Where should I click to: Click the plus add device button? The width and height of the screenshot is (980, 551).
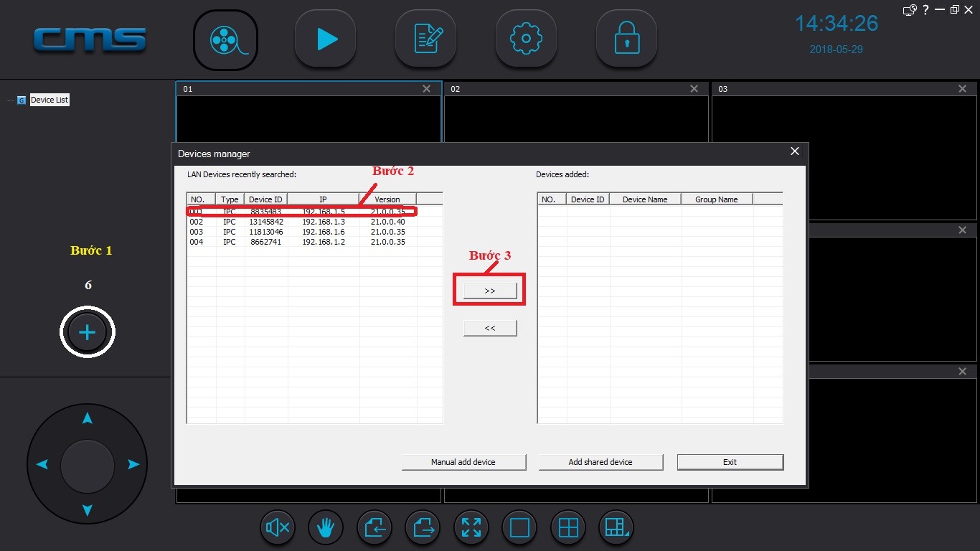click(x=87, y=332)
